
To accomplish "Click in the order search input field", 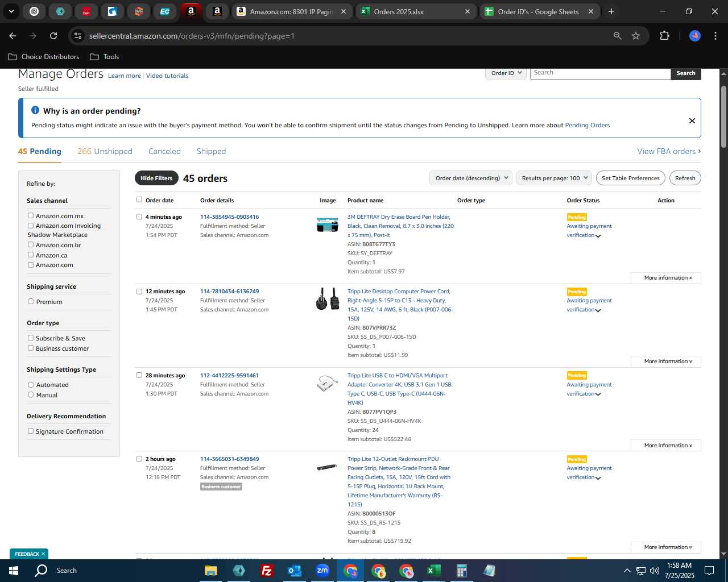I will pyautogui.click(x=600, y=73).
